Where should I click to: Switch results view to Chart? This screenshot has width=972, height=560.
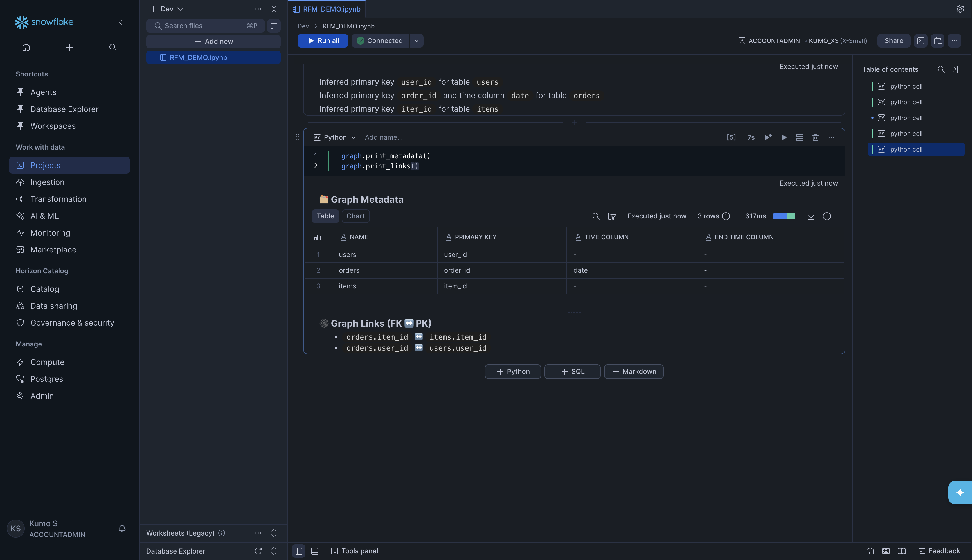click(x=355, y=216)
